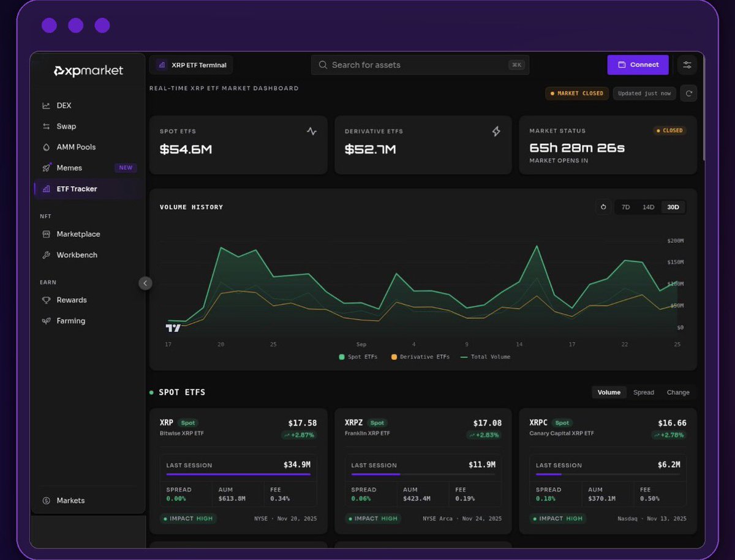The height and width of the screenshot is (560, 735).
Task: Click the Swap arrows icon
Action: (46, 127)
